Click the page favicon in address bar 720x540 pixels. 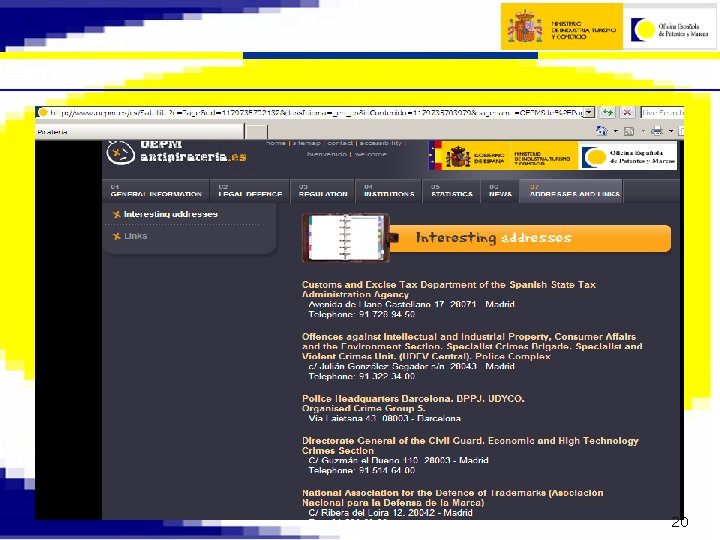pos(43,112)
